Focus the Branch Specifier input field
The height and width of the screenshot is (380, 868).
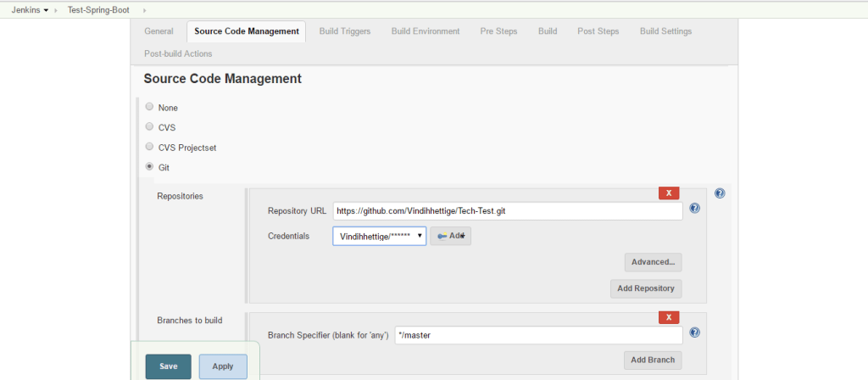click(538, 335)
